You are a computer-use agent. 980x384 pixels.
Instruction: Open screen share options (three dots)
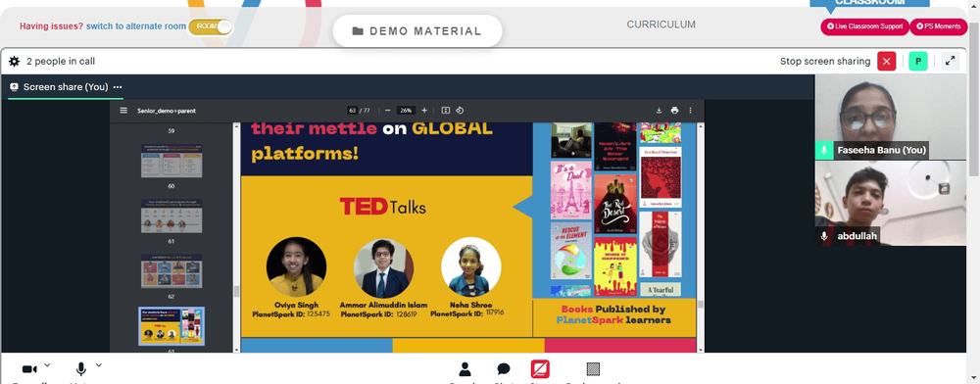coord(118,87)
